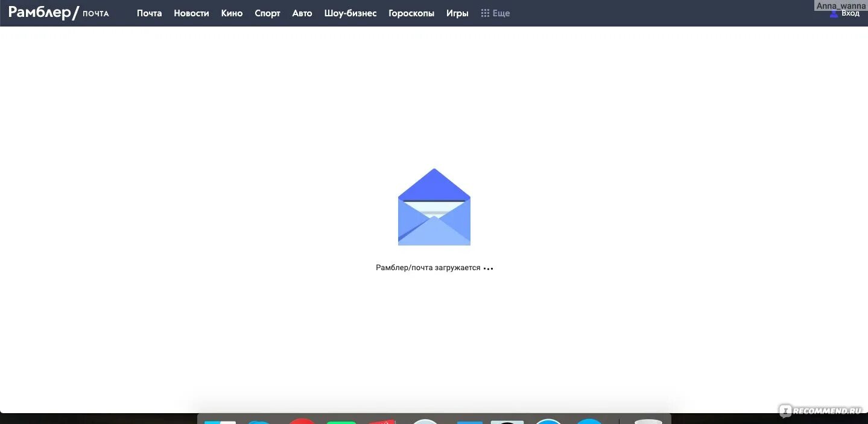Open the Авто section

(x=302, y=13)
